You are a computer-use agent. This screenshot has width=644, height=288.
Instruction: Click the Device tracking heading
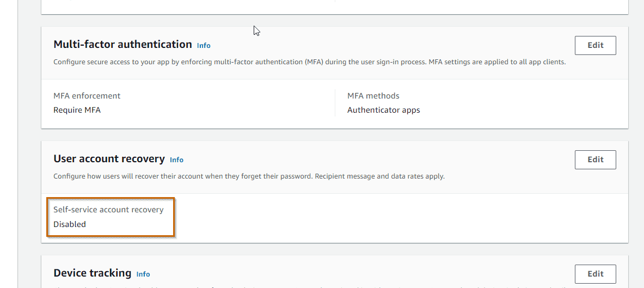[x=93, y=273]
